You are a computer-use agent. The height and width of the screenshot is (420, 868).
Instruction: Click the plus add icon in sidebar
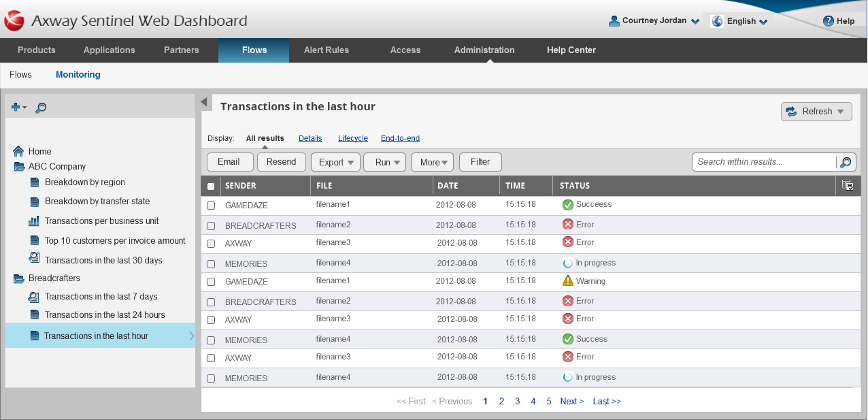(x=16, y=108)
